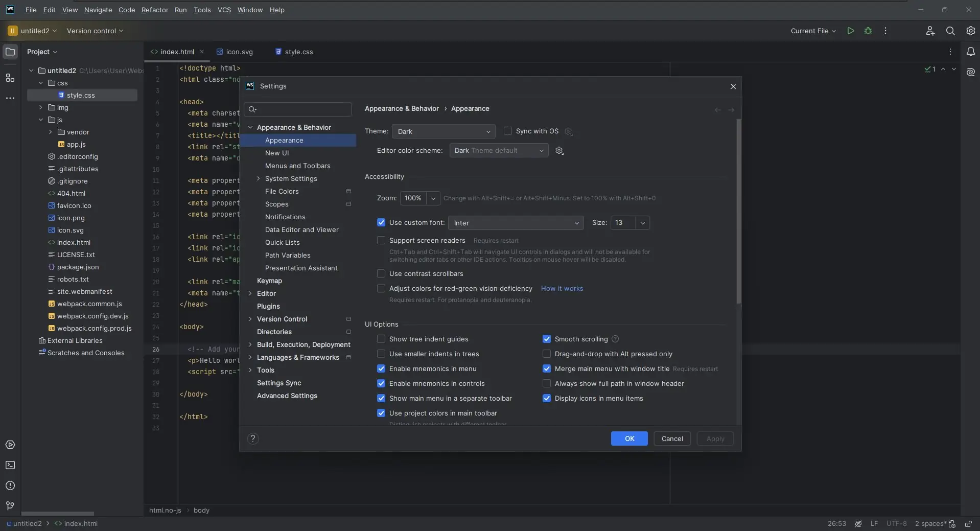Open the Theme dropdown
Image resolution: width=980 pixels, height=531 pixels.
(443, 131)
